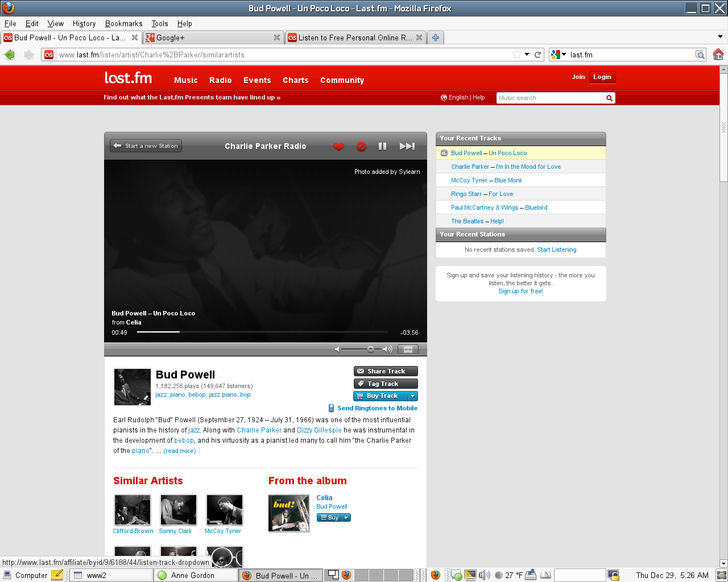Click the Buy Track button
Screen dimensions: 728x582
click(380, 396)
